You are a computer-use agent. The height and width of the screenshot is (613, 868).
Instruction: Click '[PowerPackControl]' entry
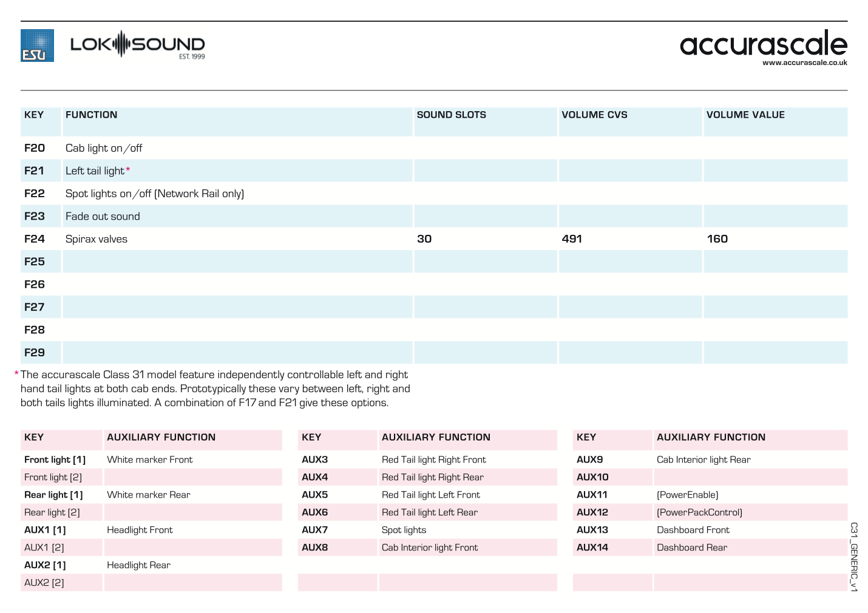[x=699, y=513]
